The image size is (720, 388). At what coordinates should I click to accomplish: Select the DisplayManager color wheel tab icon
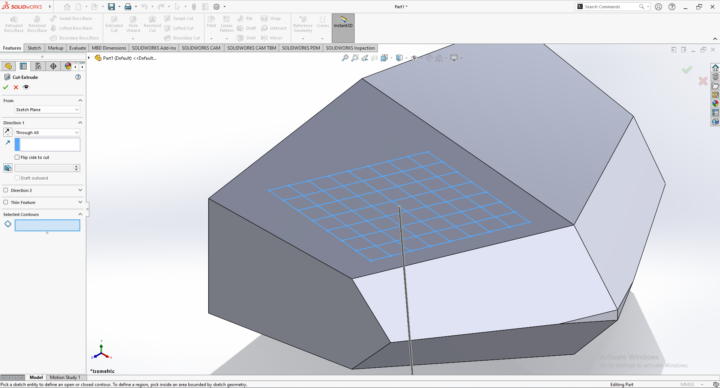point(68,66)
